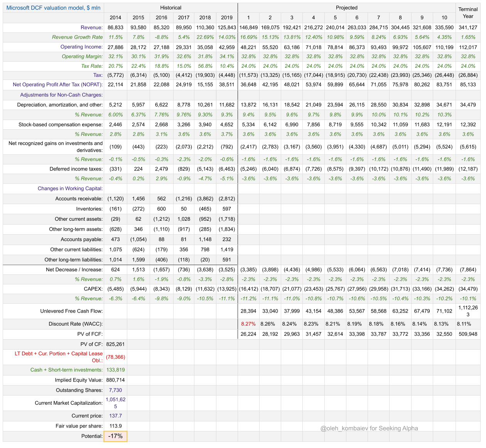Select the PV of CF value 825,261
This screenshot has height=448, width=486.
click(x=115, y=344)
